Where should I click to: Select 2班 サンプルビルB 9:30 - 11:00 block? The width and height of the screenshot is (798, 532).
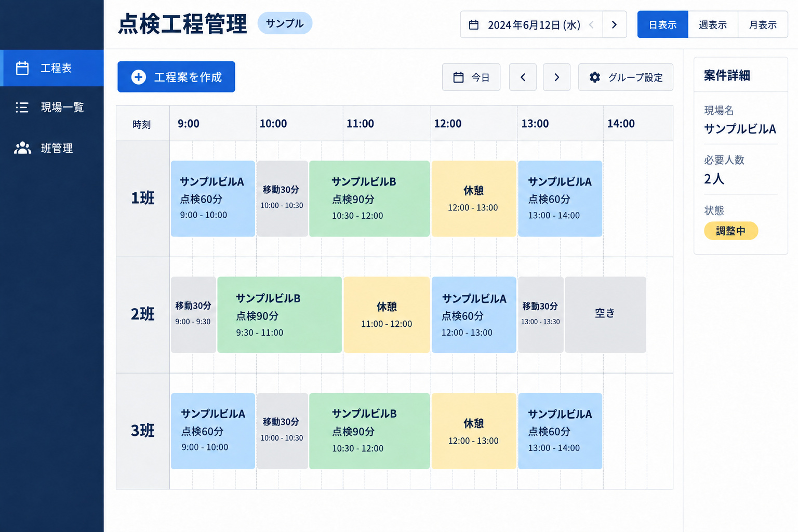tap(280, 315)
